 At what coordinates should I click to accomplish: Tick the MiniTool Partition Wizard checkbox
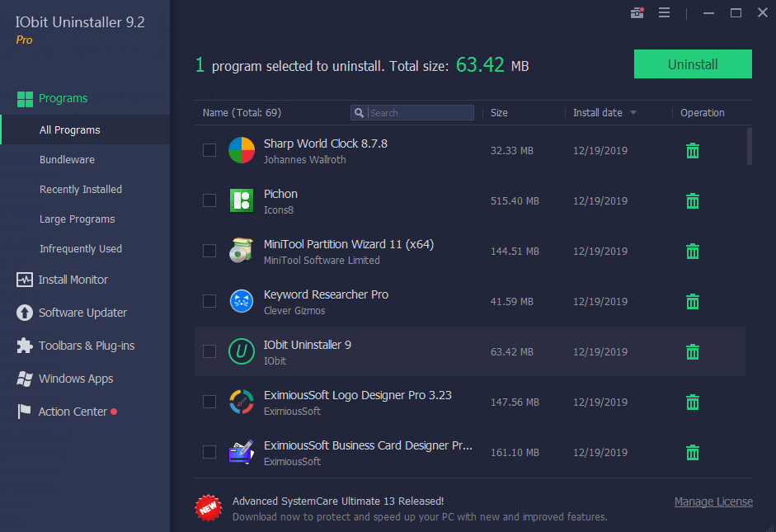(x=209, y=251)
